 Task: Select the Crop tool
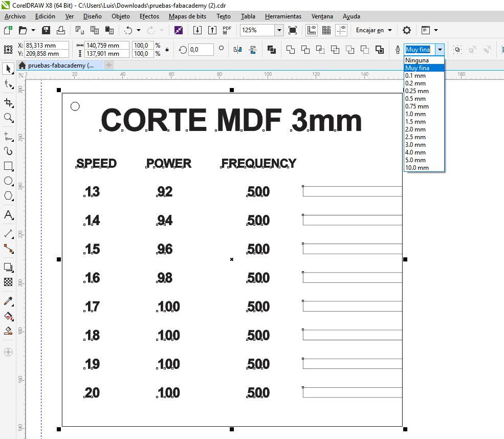click(x=8, y=103)
